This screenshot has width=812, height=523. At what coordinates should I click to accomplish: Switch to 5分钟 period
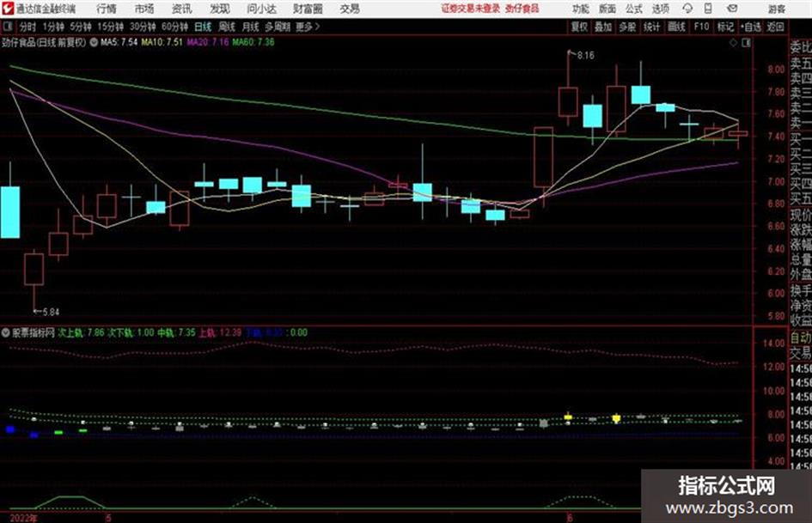81,27
